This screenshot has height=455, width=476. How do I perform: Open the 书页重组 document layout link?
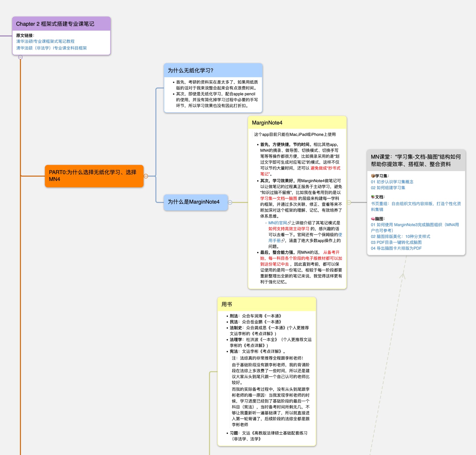(x=416, y=206)
